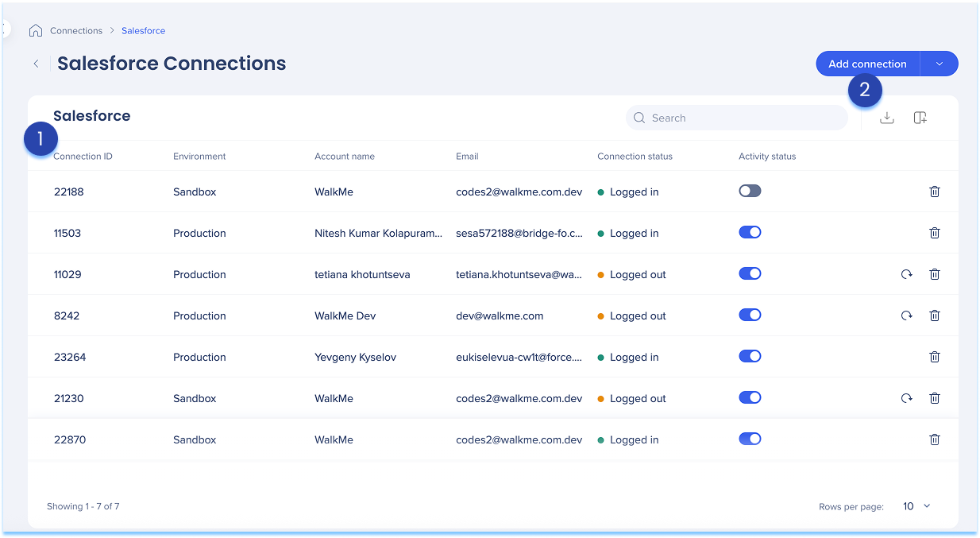980x538 pixels.
Task: Sort by Email column header
Action: (x=467, y=157)
